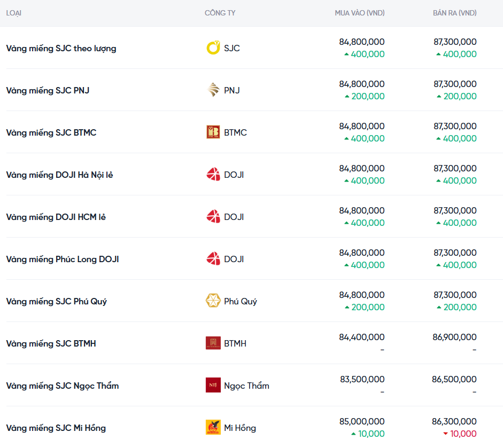Select Vàng miếng SJC PNJ entry
503x448 pixels.
pos(48,91)
